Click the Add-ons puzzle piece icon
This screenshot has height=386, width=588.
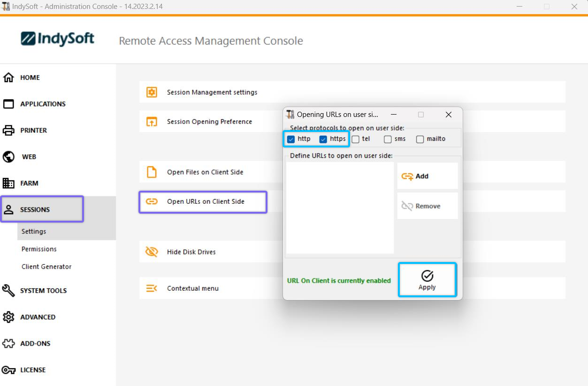(8, 343)
